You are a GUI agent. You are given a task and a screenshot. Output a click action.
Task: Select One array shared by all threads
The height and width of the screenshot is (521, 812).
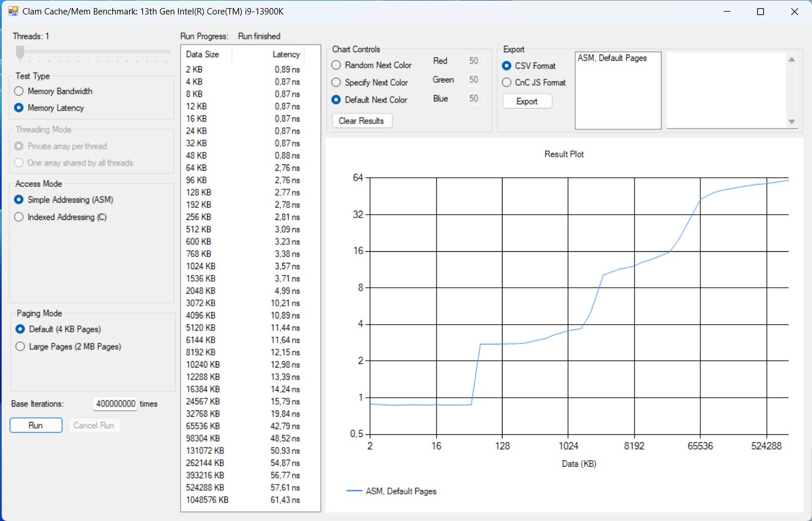tap(73, 163)
